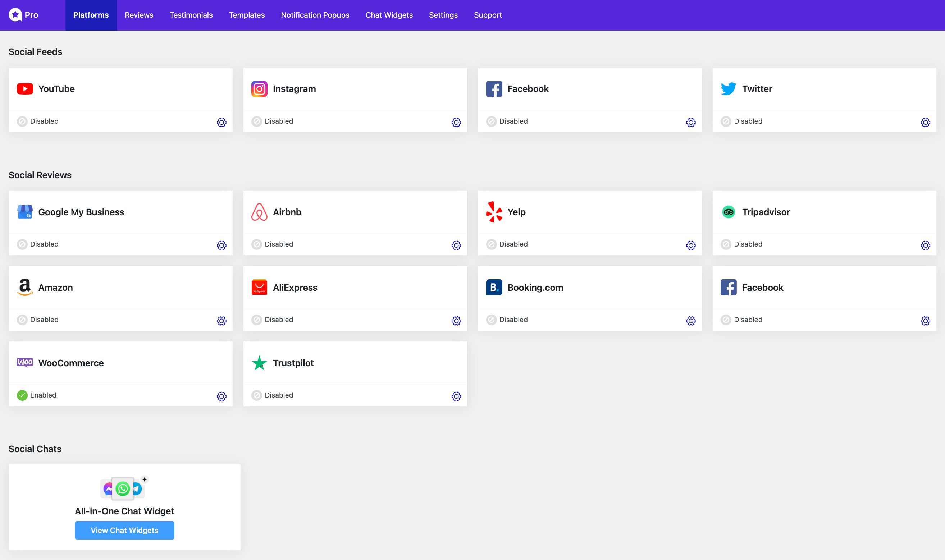Viewport: 945px width, 560px height.
Task: Click the Instagram settings gear icon
Action: [456, 122]
